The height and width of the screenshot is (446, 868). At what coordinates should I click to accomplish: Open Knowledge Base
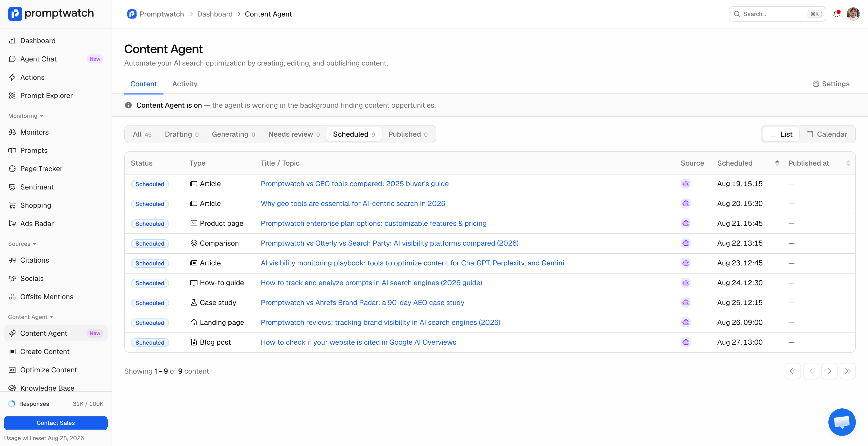[x=56, y=388]
